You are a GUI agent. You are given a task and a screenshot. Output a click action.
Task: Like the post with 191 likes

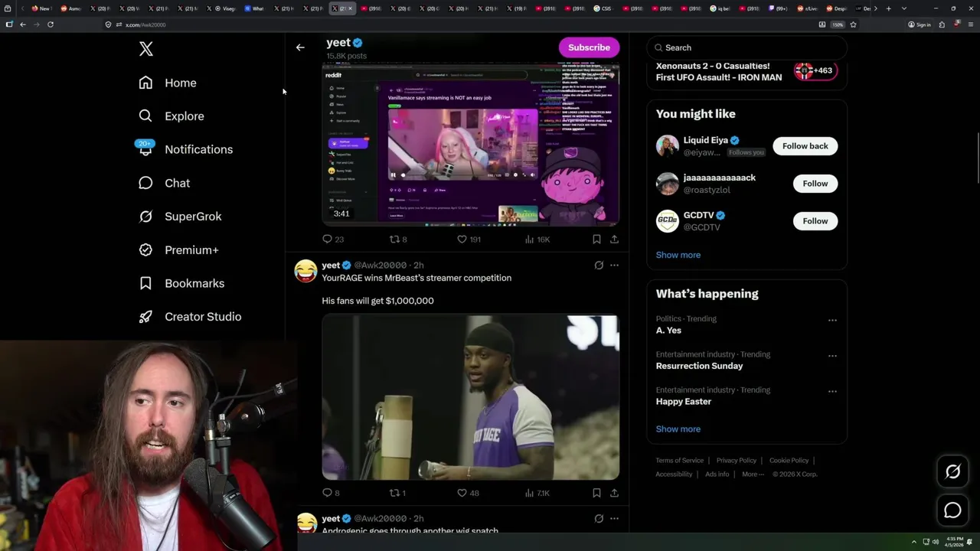[469, 240]
